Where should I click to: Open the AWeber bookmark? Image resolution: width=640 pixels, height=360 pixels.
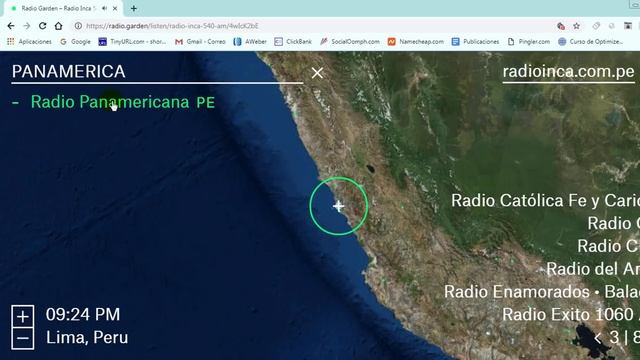coord(250,42)
